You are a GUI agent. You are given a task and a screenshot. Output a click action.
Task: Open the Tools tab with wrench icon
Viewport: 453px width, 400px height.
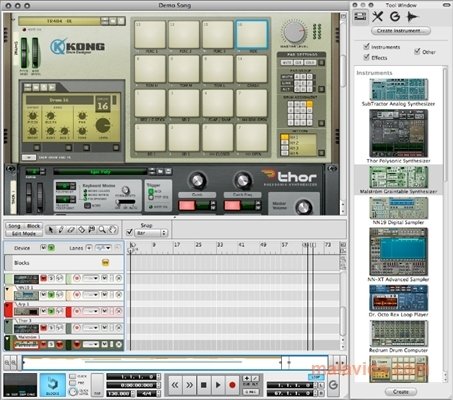pyautogui.click(x=377, y=16)
